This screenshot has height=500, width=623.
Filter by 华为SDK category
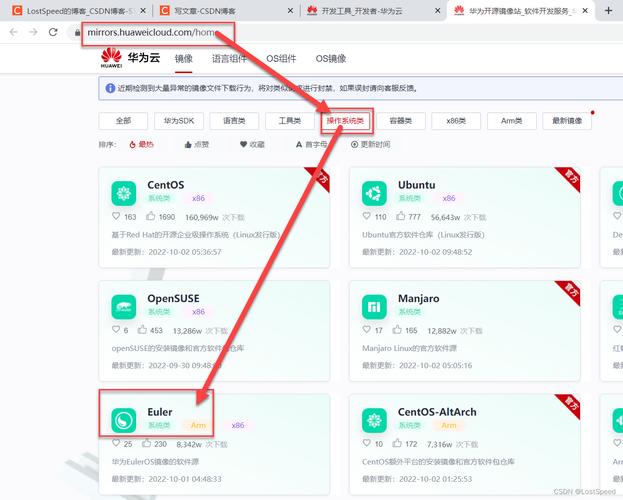(179, 121)
